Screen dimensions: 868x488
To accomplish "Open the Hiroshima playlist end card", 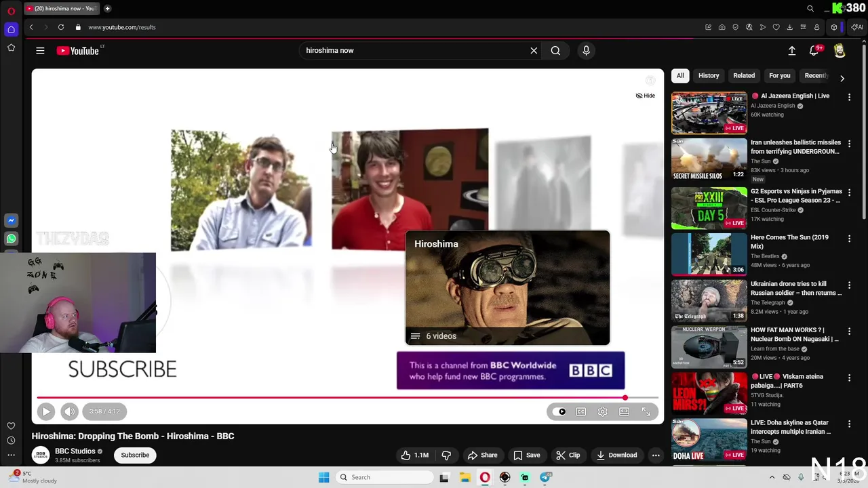I will point(507,288).
